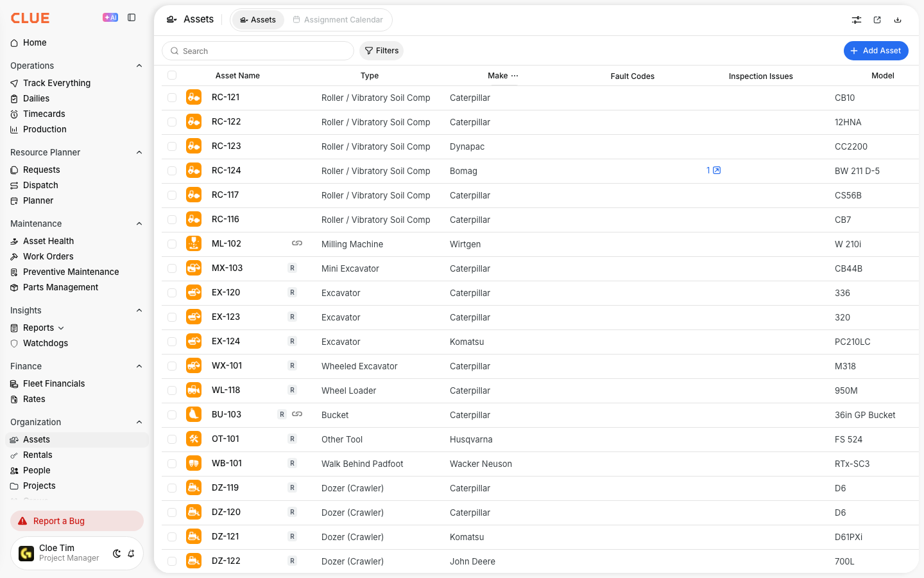The width and height of the screenshot is (924, 578).
Task: Toggle the select-all checkbox in header
Action: point(172,75)
